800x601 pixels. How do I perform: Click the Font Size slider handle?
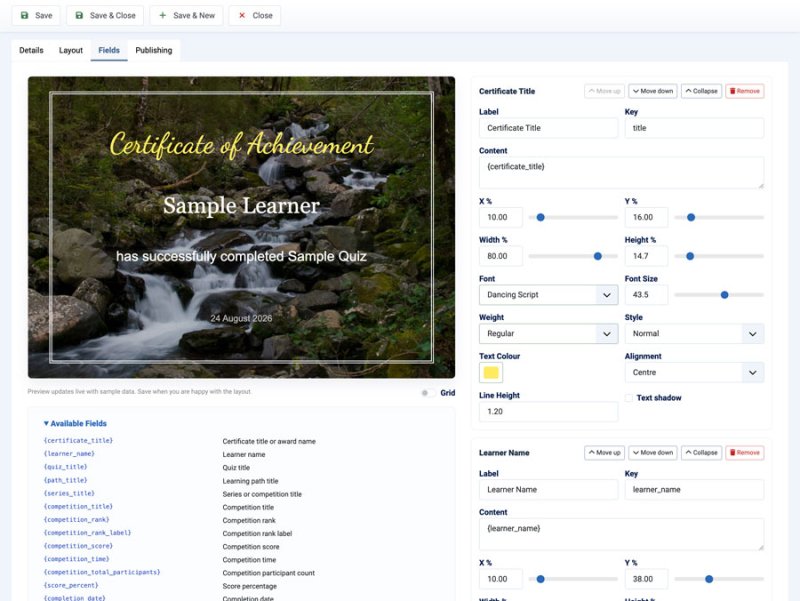[724, 295]
